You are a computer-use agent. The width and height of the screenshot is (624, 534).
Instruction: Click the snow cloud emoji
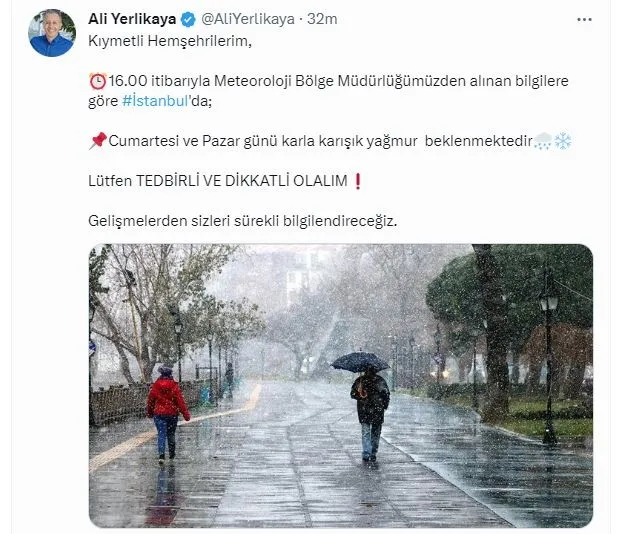pyautogui.click(x=543, y=141)
